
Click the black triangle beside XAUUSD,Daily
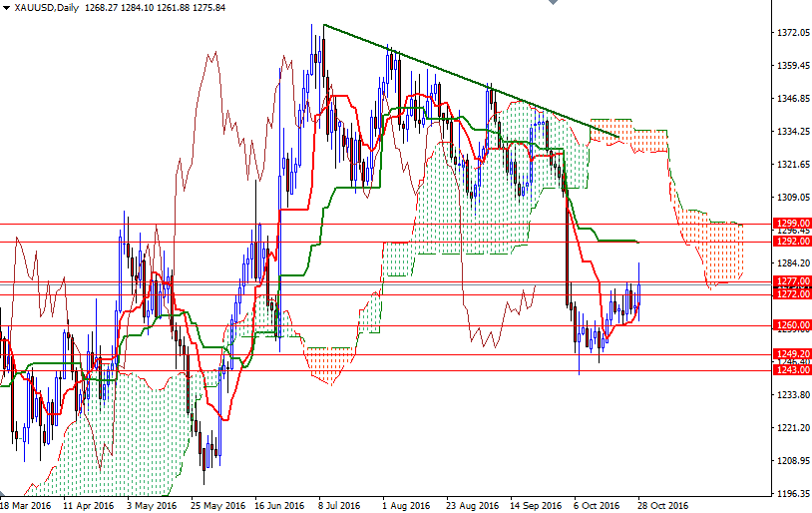click(6, 8)
